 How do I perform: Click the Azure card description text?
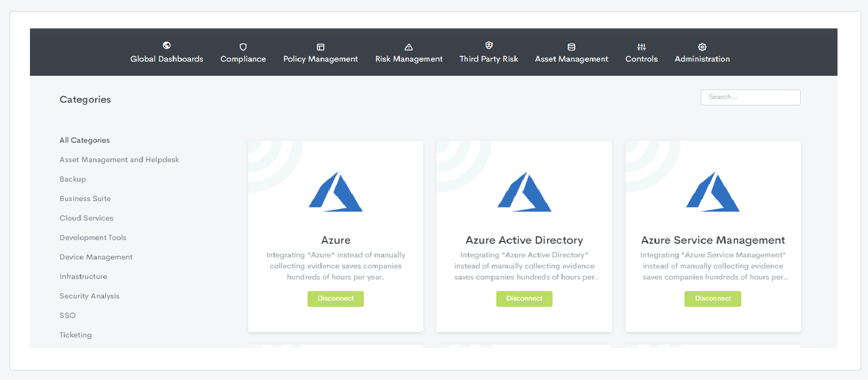pos(335,266)
